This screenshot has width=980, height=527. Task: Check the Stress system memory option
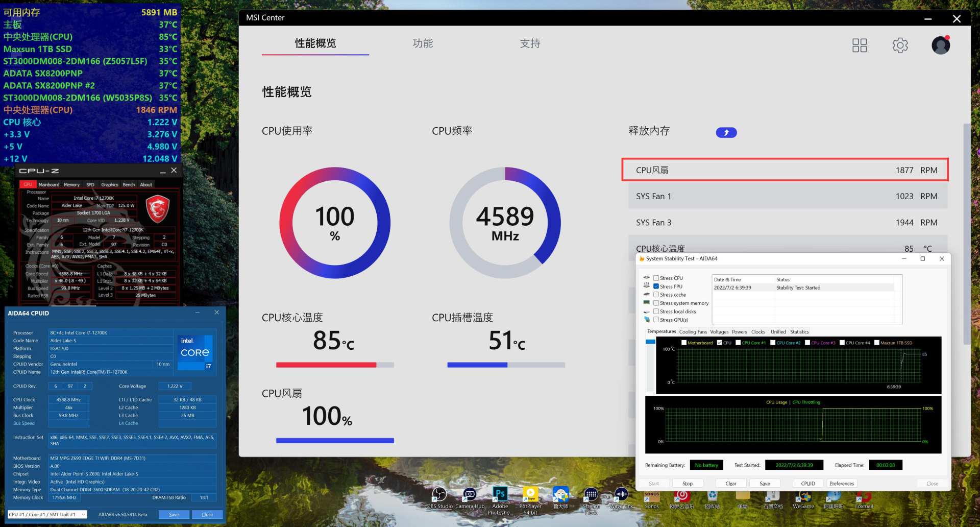tap(656, 303)
